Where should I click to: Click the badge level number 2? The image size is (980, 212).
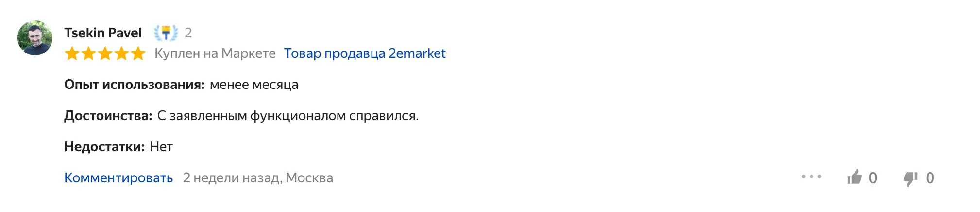click(188, 33)
